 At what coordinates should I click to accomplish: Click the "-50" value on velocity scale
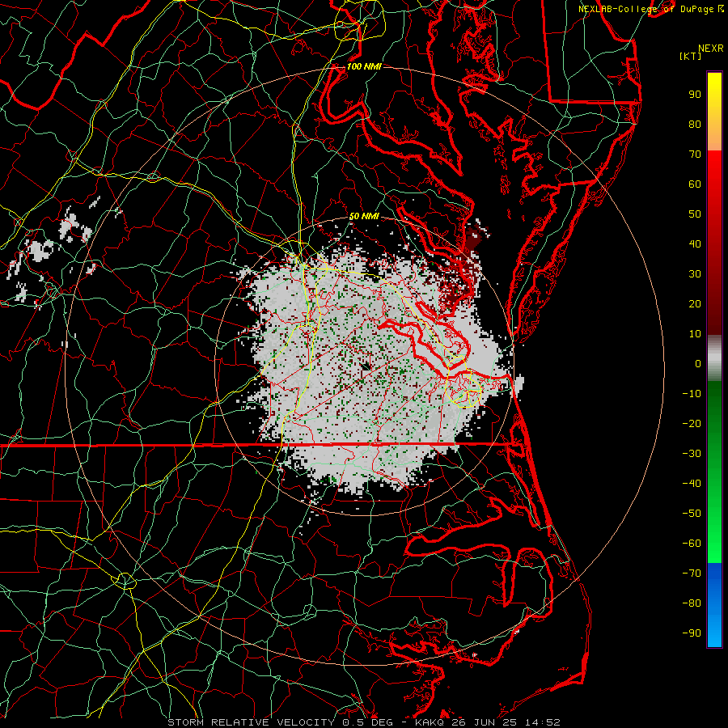[x=692, y=514]
